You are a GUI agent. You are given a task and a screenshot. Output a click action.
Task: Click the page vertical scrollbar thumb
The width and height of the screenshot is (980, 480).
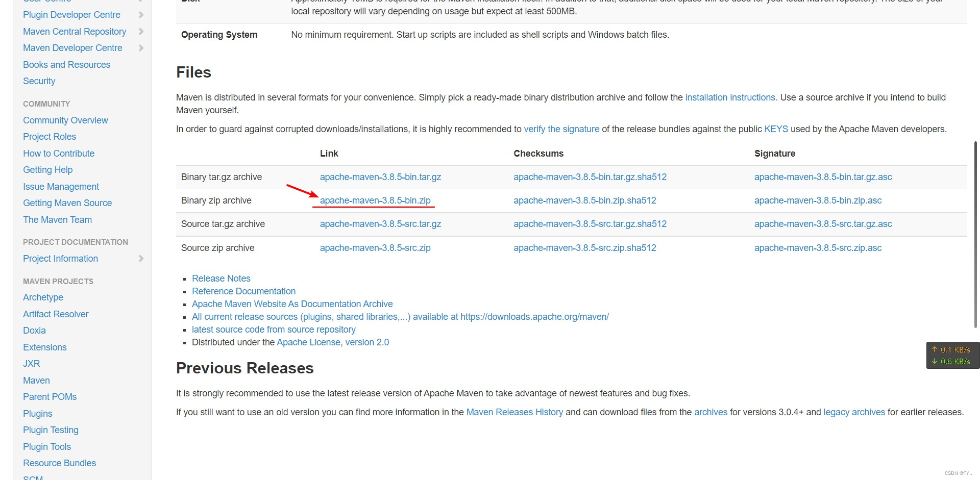975,235
